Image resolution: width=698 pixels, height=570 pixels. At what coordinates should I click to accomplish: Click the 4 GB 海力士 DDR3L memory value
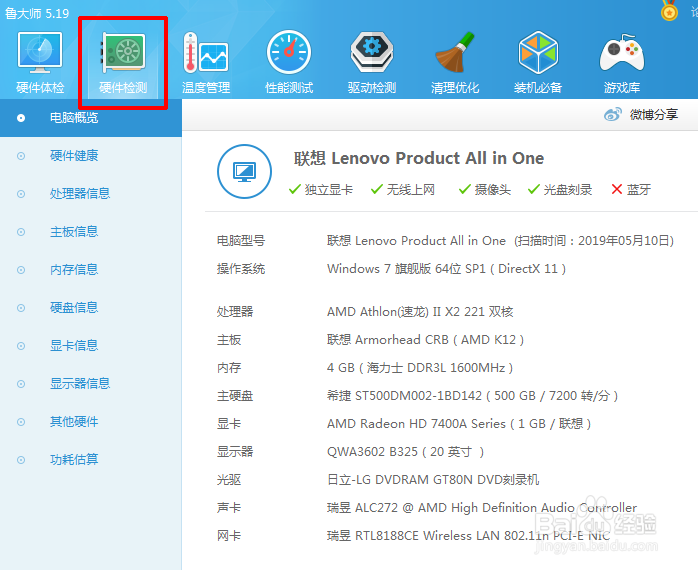420,368
